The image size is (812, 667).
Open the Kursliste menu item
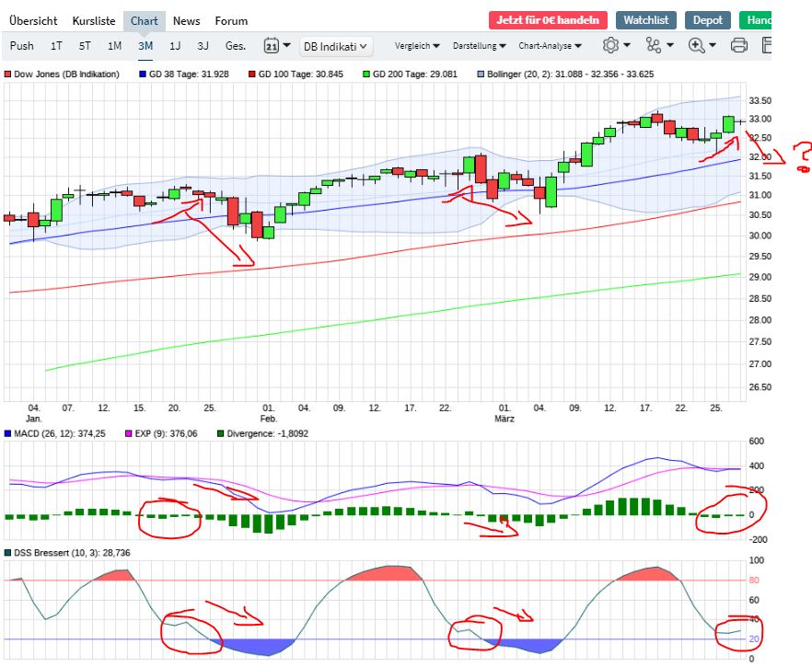(93, 20)
